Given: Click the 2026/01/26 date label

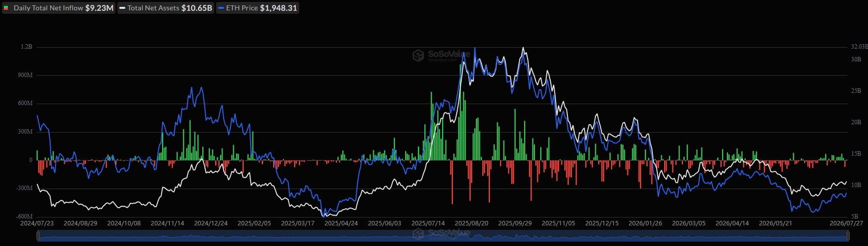Looking at the screenshot, I should coord(645,223).
